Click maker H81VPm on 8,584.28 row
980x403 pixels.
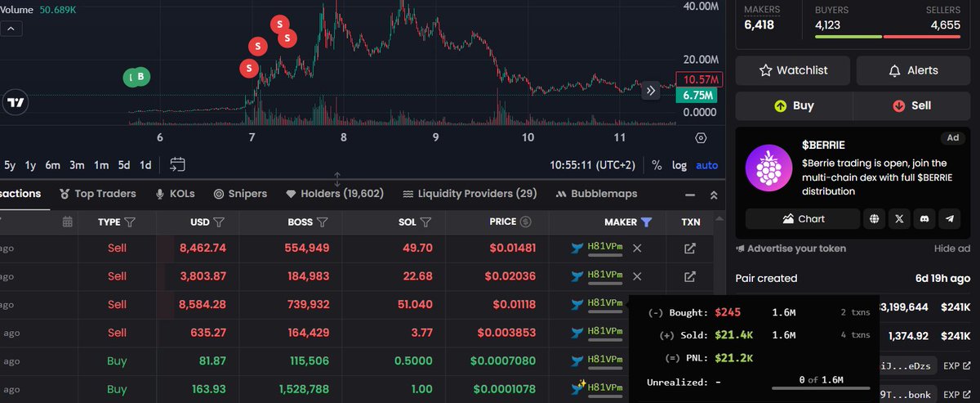tap(604, 303)
